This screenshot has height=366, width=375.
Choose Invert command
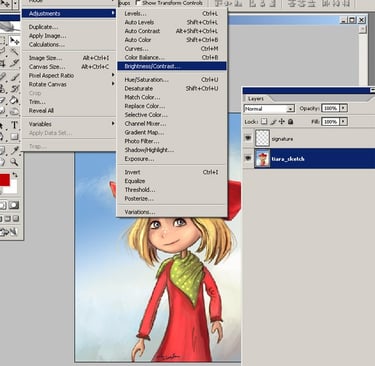[x=172, y=172]
